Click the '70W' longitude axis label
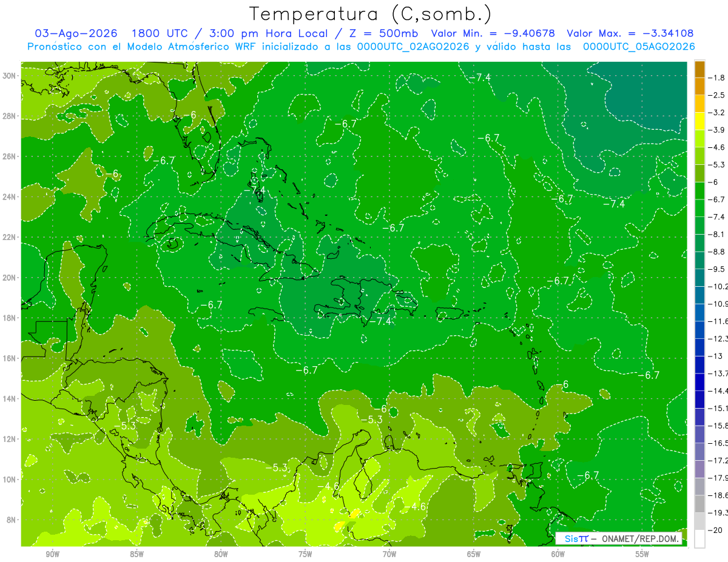Viewport: 728px width, 562px height. (x=389, y=555)
